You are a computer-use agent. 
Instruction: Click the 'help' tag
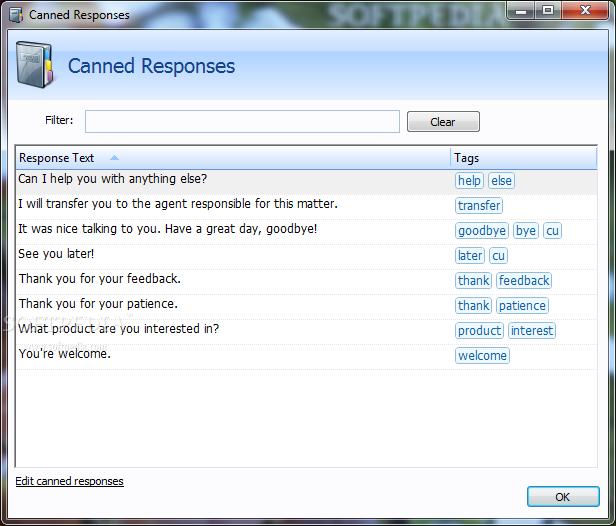tap(469, 181)
